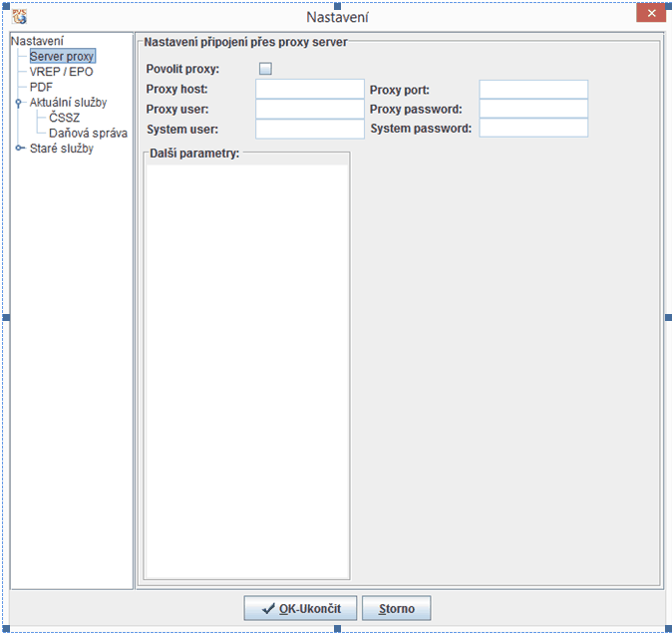Open the VREP / EPO settings
Viewport: 672px width, 636px height.
tap(62, 72)
